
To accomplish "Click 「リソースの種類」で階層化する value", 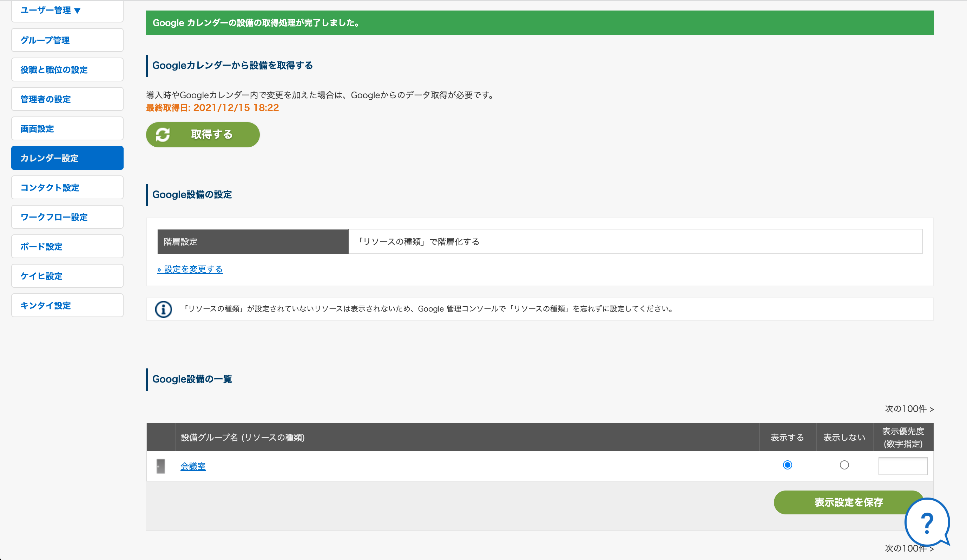I will (x=418, y=242).
